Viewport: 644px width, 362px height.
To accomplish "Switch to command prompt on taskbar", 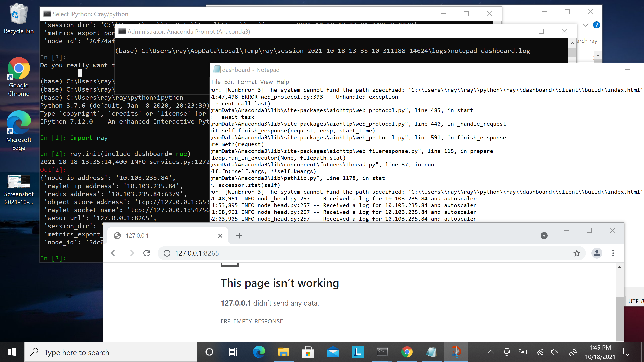I will coord(382,352).
